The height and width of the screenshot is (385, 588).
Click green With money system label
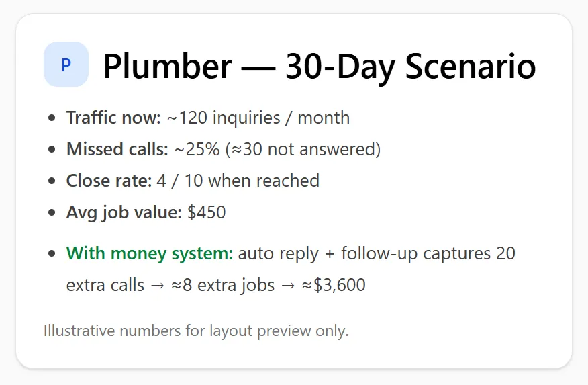[150, 253]
